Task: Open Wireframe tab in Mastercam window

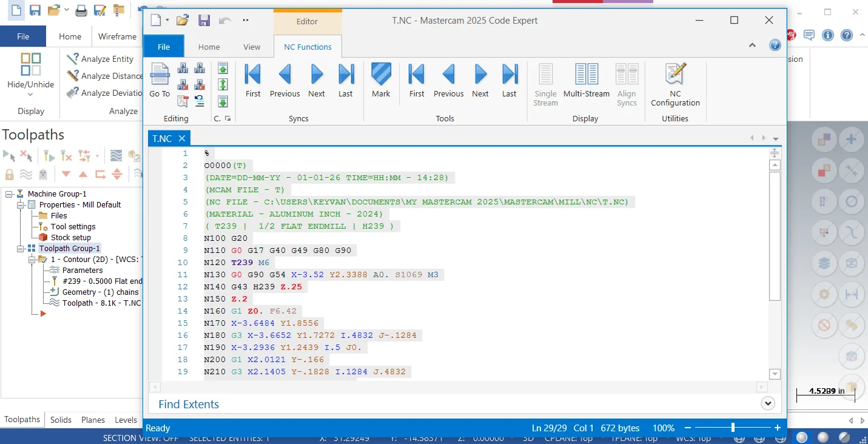Action: 117,36
